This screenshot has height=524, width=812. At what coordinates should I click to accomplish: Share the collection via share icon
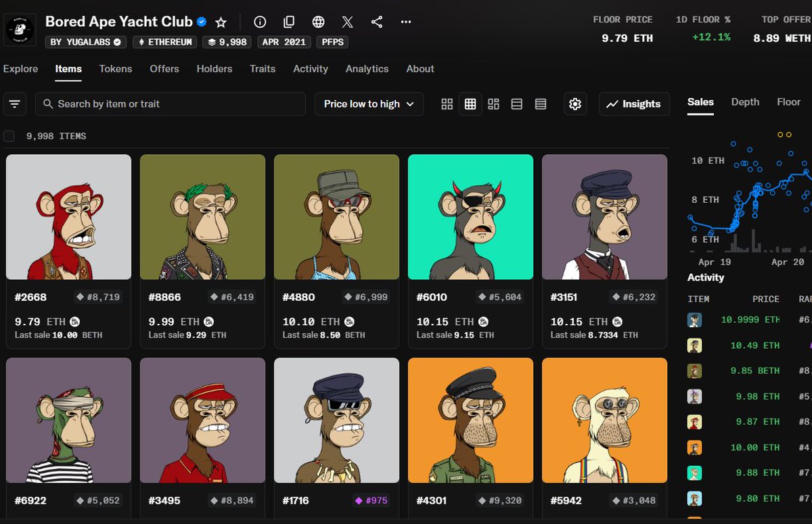click(377, 22)
